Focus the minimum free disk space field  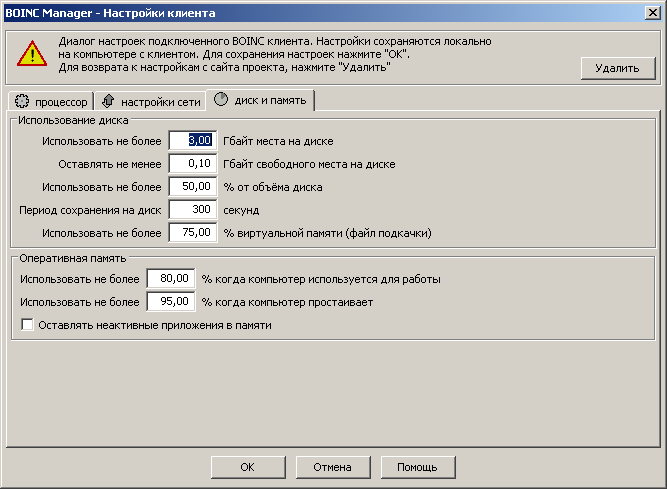click(x=192, y=164)
